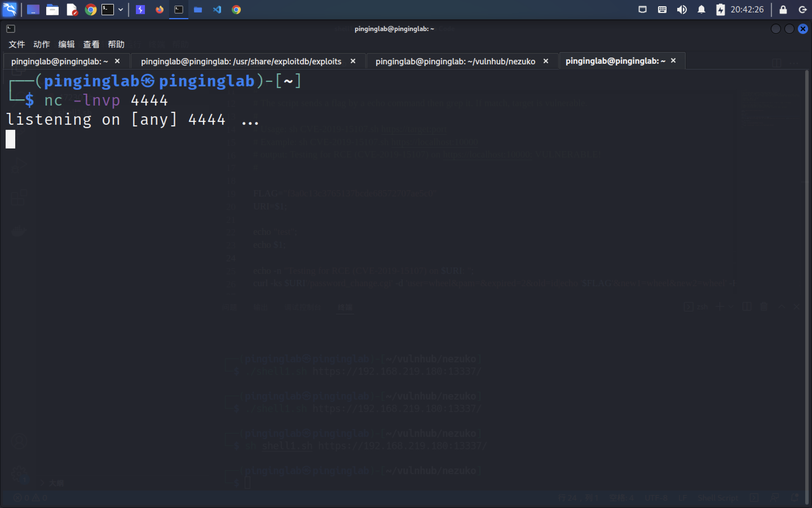Click the terminal vertical scrollbar
The height and width of the screenshot is (508, 812).
pyautogui.click(x=807, y=287)
